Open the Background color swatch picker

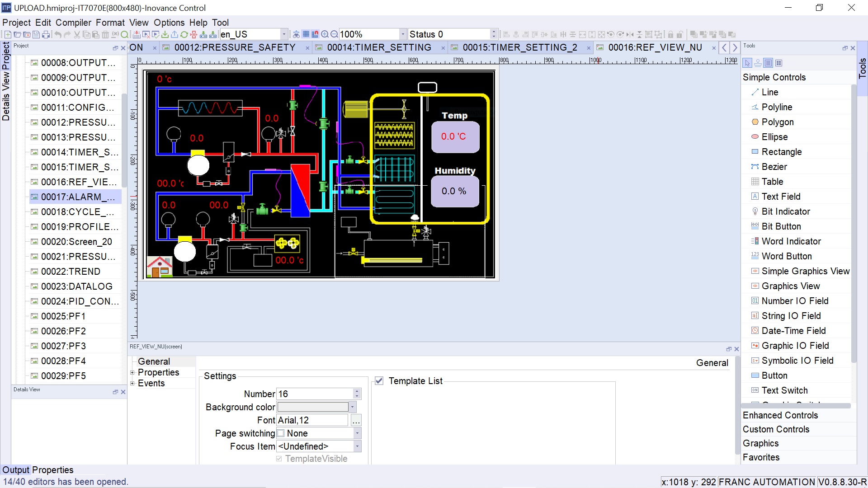(x=352, y=407)
